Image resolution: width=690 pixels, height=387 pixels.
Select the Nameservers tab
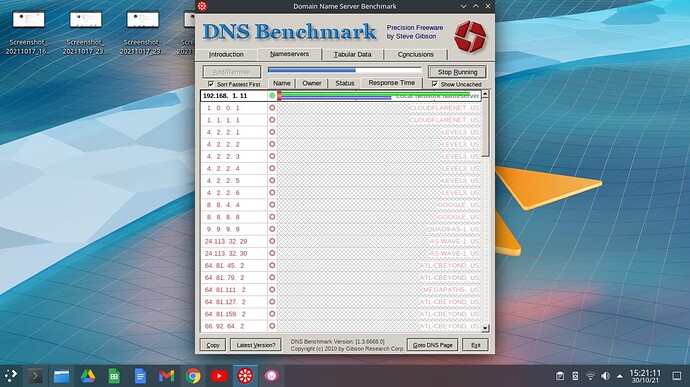click(290, 54)
